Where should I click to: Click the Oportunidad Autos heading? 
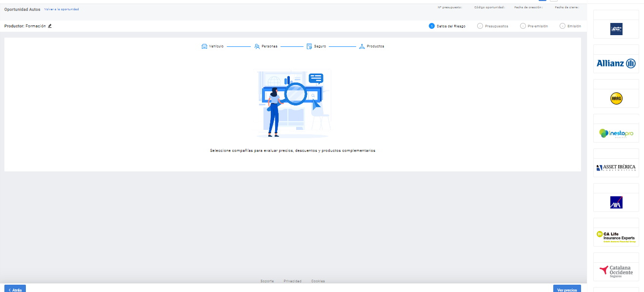(x=22, y=9)
